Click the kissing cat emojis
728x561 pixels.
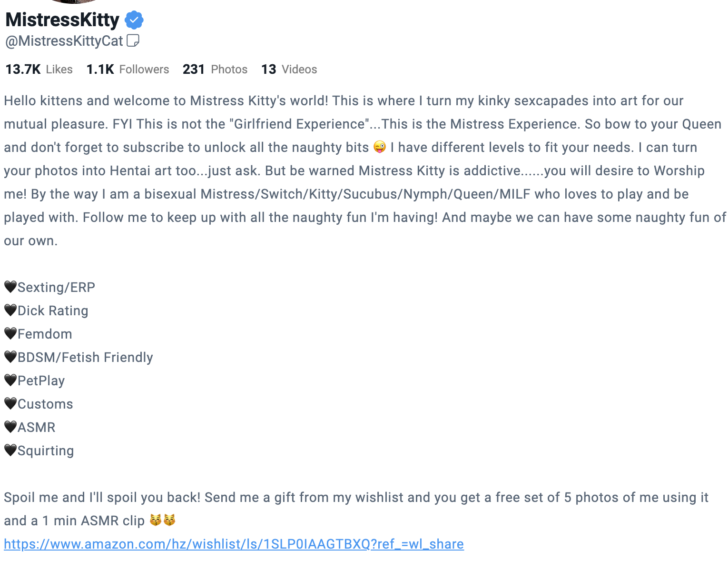(x=163, y=520)
